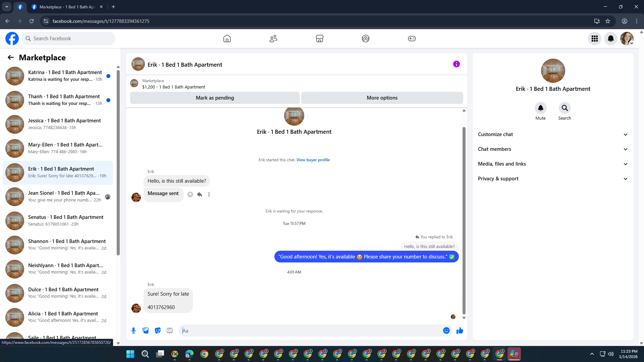Screen dimensions: 644x362
Task: Click the Aa message input field
Action: click(x=312, y=330)
